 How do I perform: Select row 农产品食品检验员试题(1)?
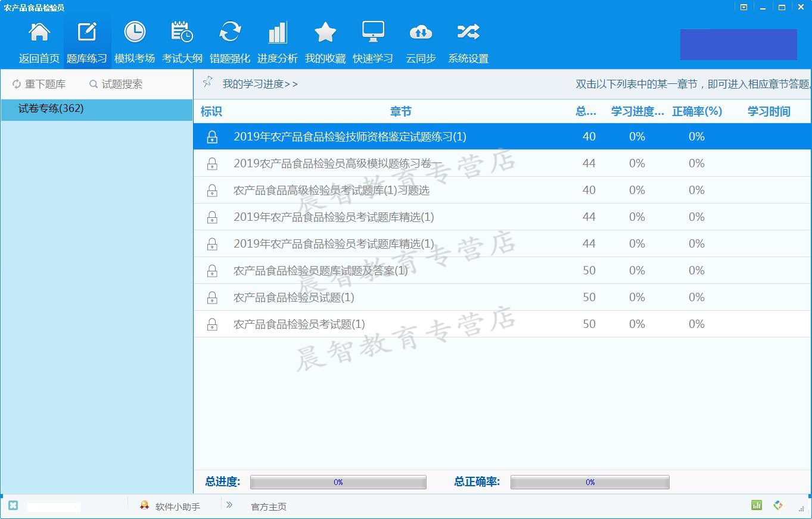coord(502,298)
